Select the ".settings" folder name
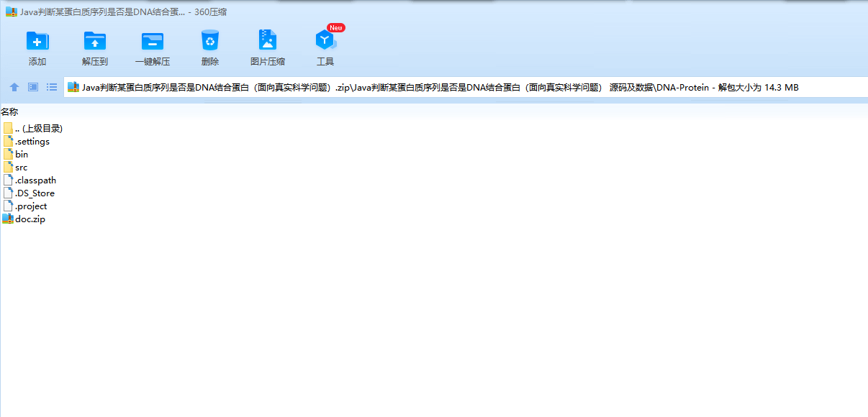 (32, 141)
